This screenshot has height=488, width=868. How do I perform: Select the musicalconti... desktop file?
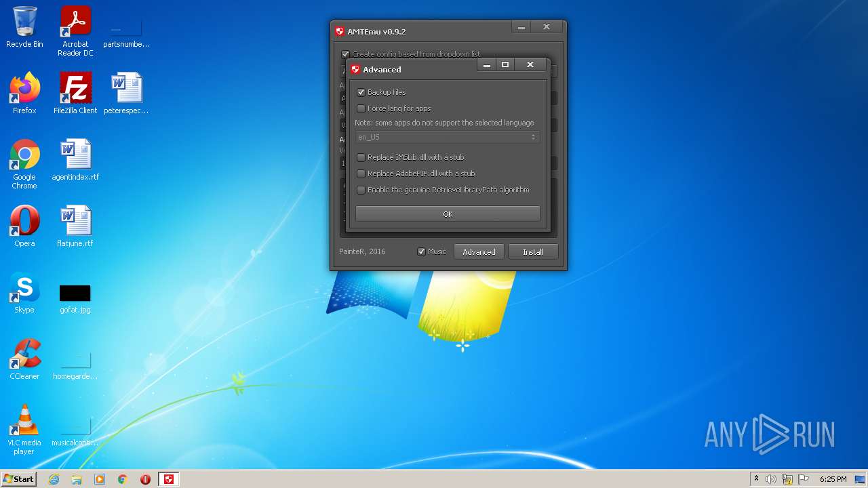pos(75,431)
